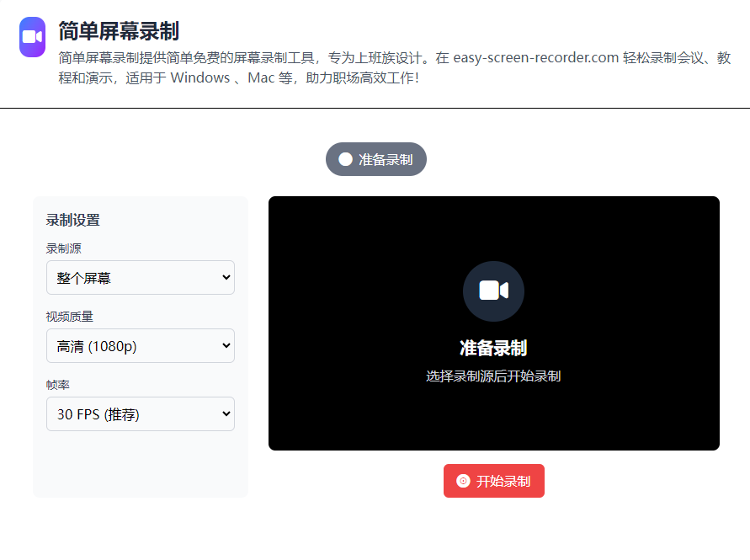The height and width of the screenshot is (560, 750).
Task: Open the 录制源 dropdown showing 整个屏幕
Action: (x=140, y=278)
